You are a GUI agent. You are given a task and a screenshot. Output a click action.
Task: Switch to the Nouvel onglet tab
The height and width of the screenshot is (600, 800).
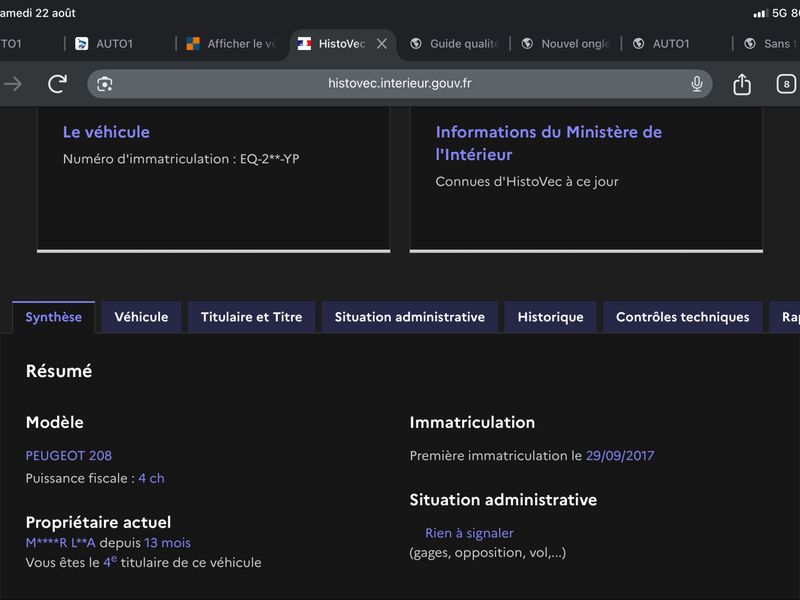[x=565, y=44]
